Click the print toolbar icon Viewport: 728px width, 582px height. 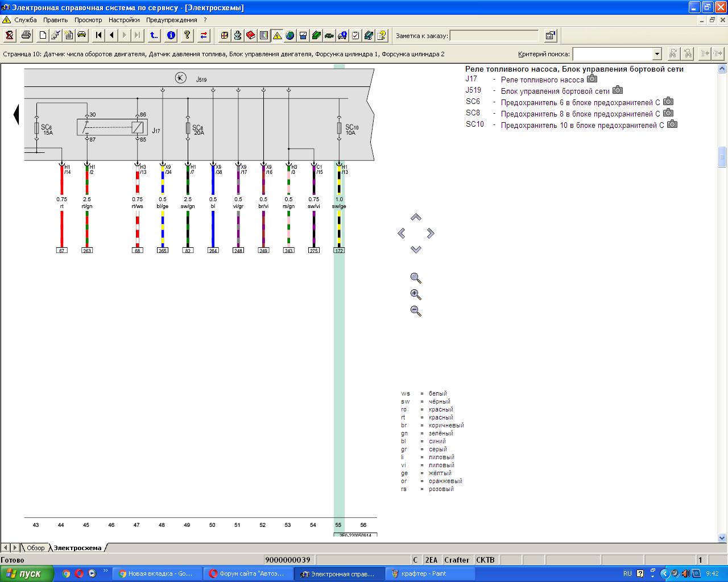tap(26, 35)
